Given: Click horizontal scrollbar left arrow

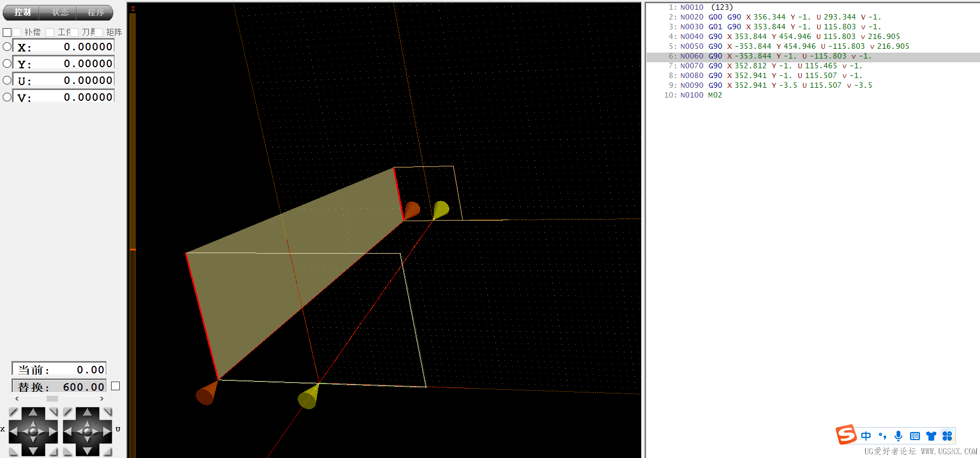Looking at the screenshot, I should coord(17,398).
